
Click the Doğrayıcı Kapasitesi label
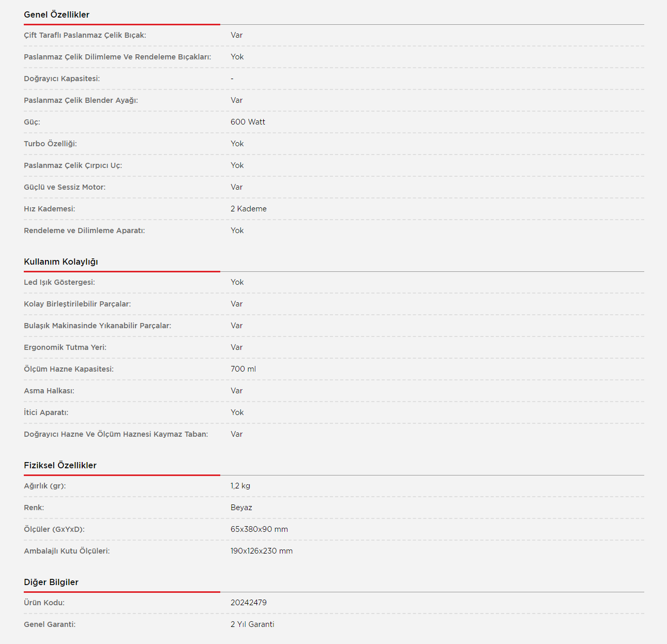(62, 79)
